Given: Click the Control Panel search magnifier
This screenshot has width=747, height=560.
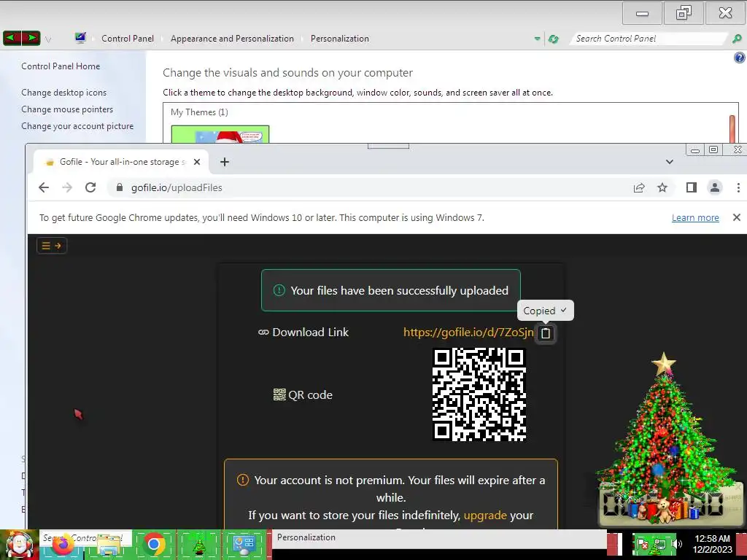Looking at the screenshot, I should 737,39.
